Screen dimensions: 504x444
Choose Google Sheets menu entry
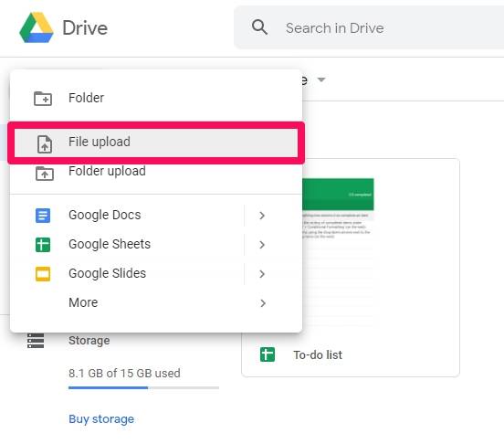(x=156, y=244)
